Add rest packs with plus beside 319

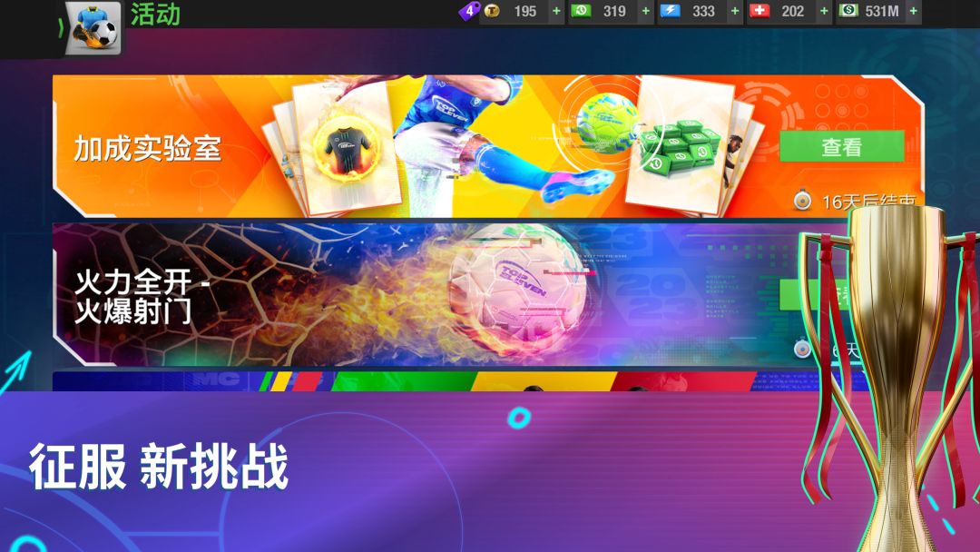[x=646, y=11]
